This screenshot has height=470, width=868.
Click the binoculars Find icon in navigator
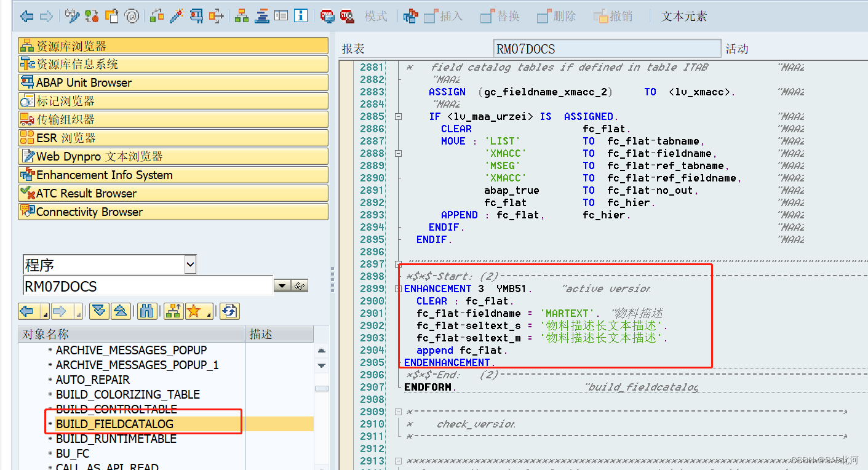coord(147,311)
